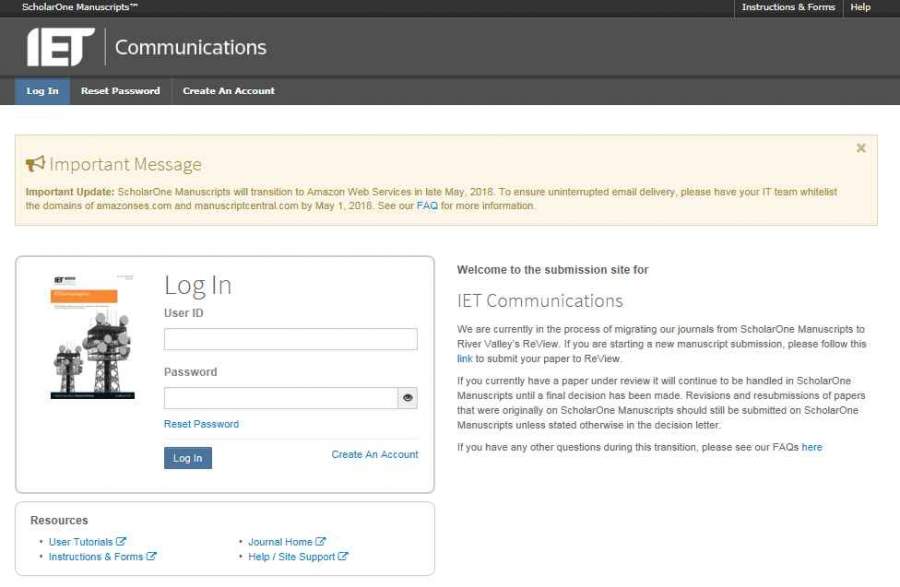Select the Log In tab

click(42, 91)
